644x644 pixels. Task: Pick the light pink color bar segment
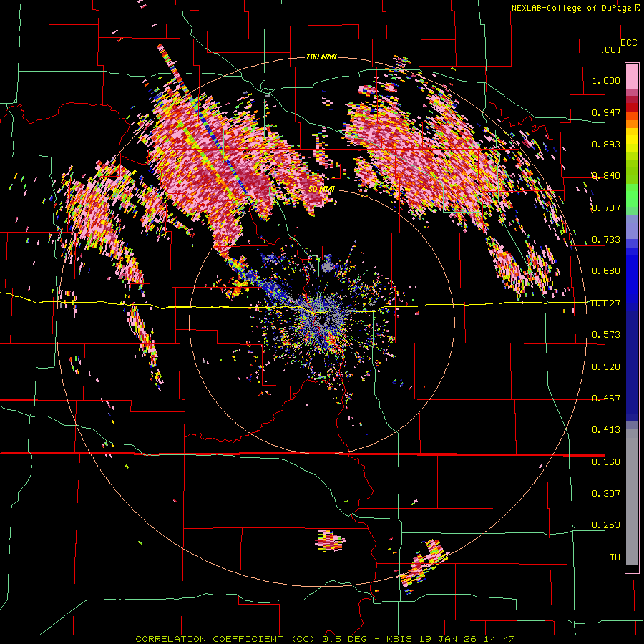pyautogui.click(x=632, y=77)
